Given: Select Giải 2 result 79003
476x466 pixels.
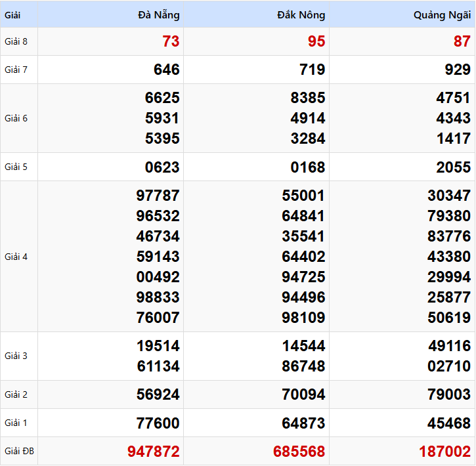Looking at the screenshot, I should [x=449, y=394].
